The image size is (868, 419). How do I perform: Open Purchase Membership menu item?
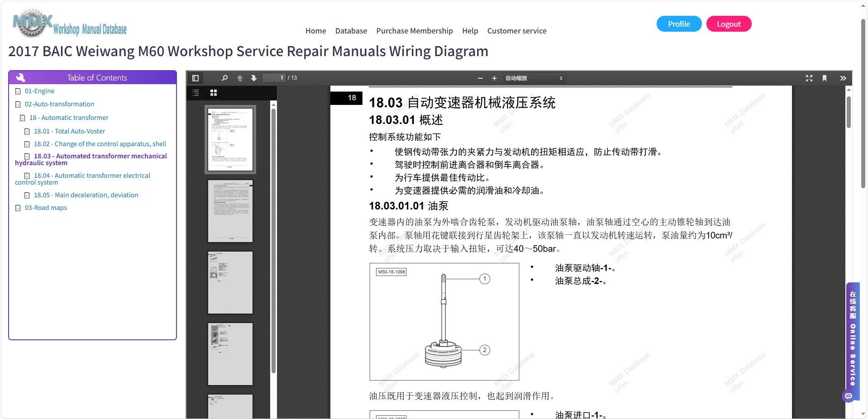point(415,31)
